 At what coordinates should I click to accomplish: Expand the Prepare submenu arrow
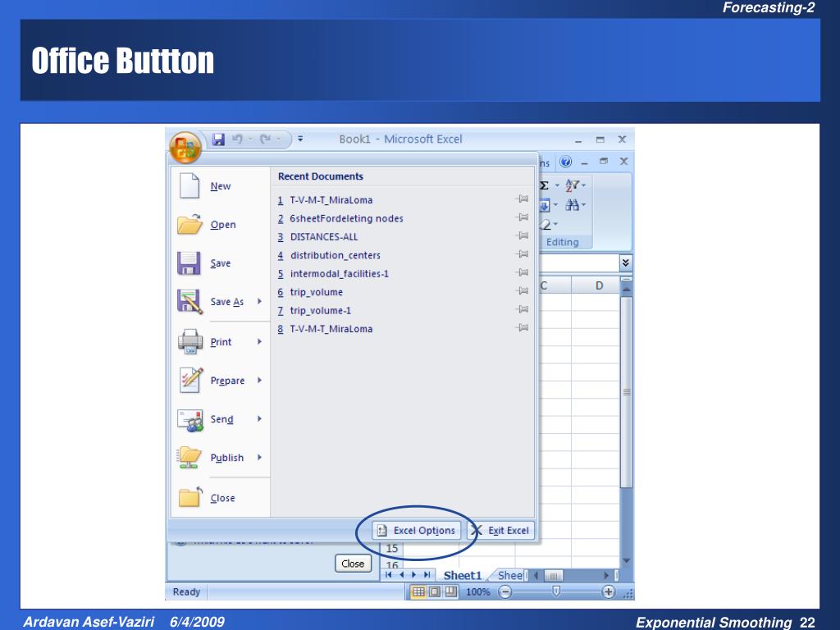259,380
